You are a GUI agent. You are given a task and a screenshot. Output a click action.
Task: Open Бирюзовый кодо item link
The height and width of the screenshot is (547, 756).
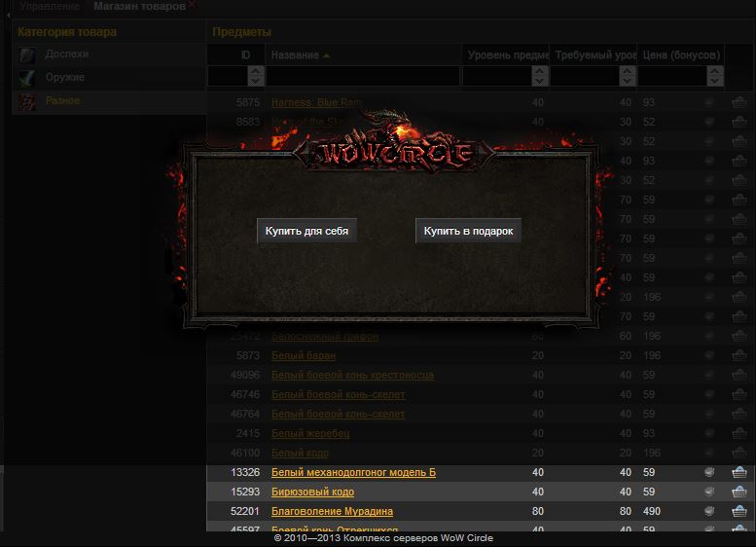point(312,492)
